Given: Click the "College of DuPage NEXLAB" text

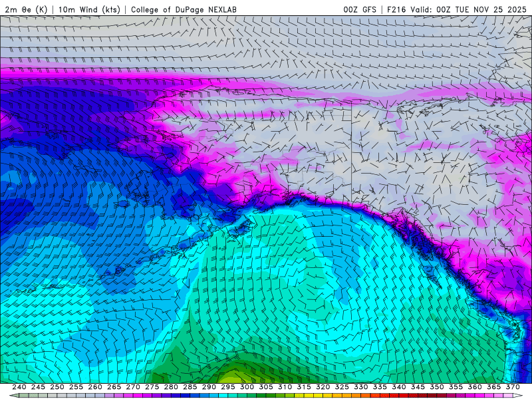Looking at the screenshot, I should click(184, 9).
